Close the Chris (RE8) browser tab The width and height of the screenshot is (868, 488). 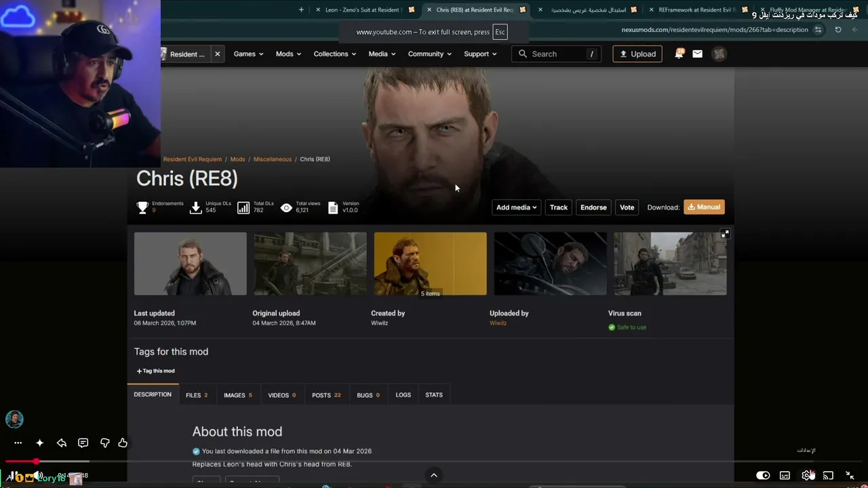[429, 9]
